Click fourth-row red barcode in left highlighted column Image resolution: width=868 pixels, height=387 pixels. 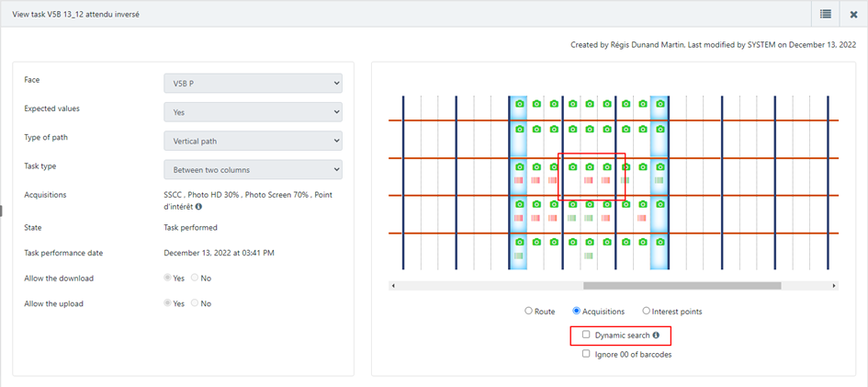[519, 218]
